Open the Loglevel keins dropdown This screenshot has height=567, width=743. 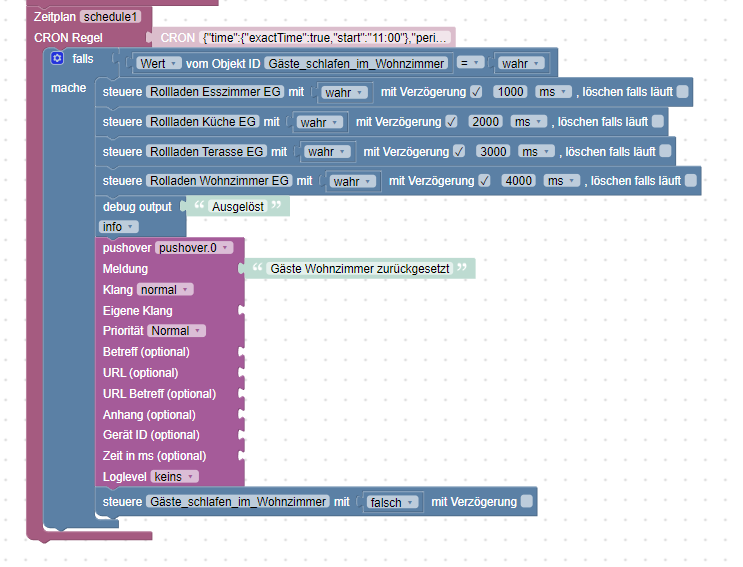click(175, 477)
